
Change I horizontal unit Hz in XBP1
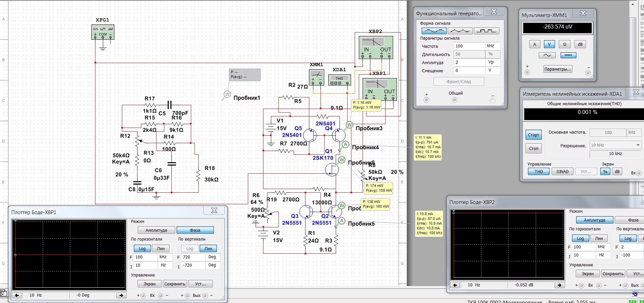point(165,265)
